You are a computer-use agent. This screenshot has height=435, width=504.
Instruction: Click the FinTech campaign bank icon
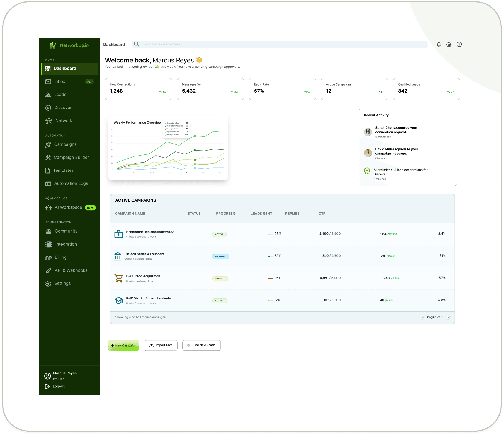(118, 256)
